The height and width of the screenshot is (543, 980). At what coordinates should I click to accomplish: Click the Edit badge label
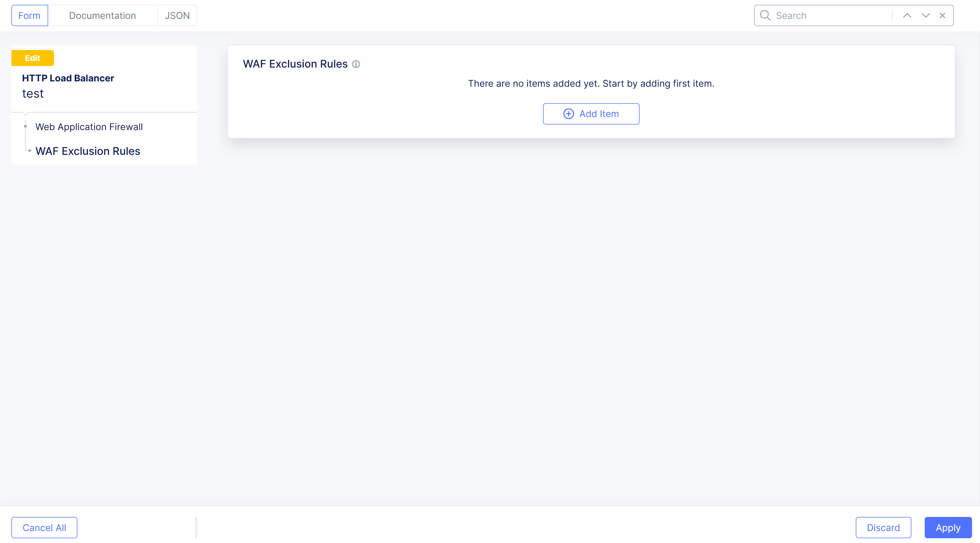click(32, 58)
